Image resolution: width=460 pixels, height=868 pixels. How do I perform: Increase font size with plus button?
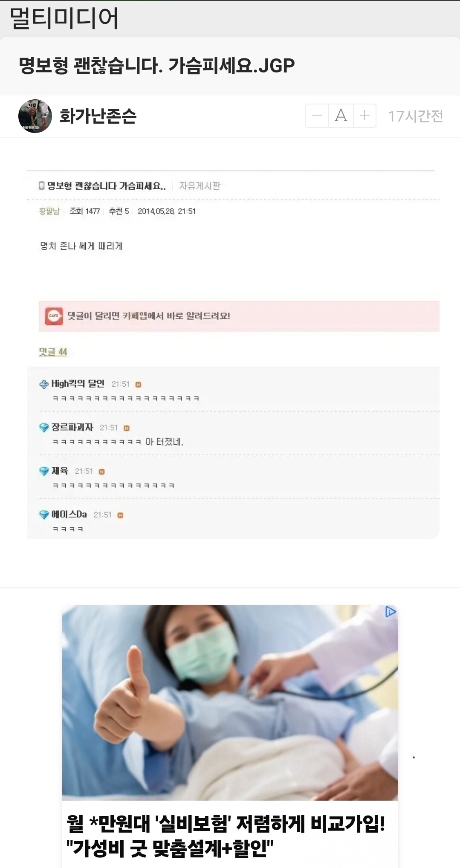click(x=365, y=116)
